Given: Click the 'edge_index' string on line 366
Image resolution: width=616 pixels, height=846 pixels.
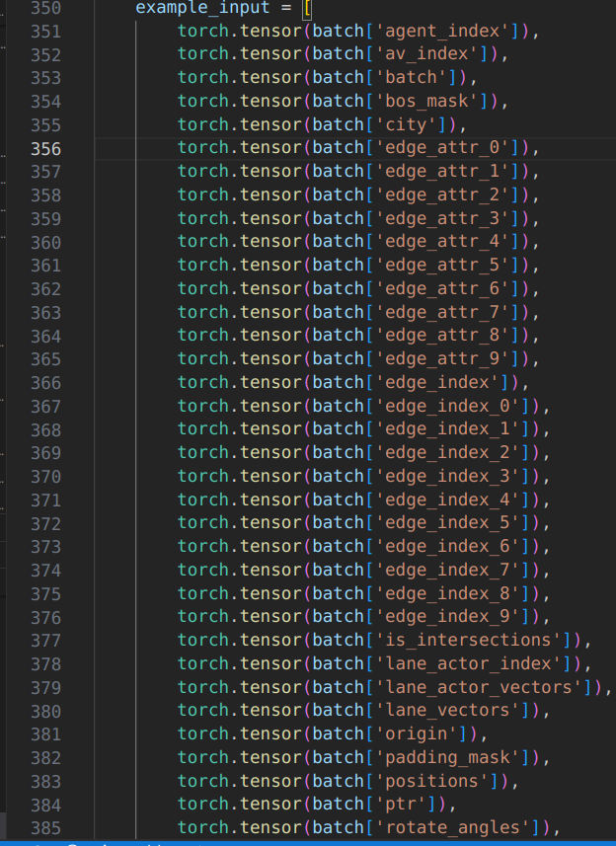Looking at the screenshot, I should (438, 383).
